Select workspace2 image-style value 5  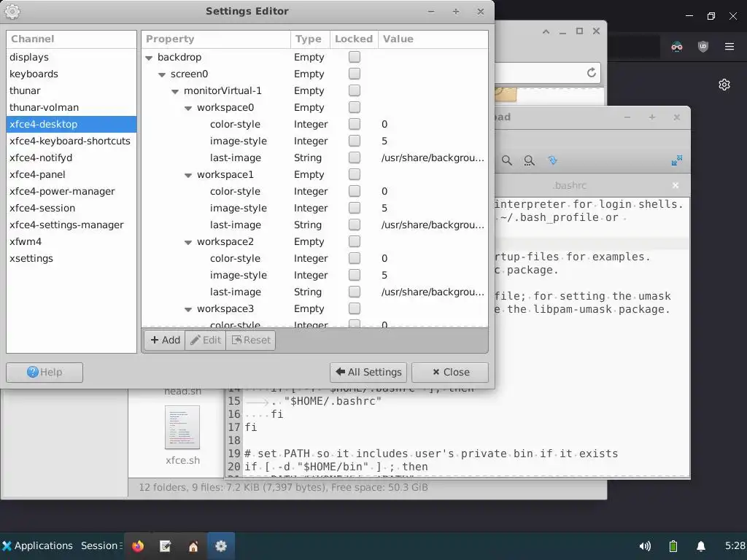(x=384, y=275)
